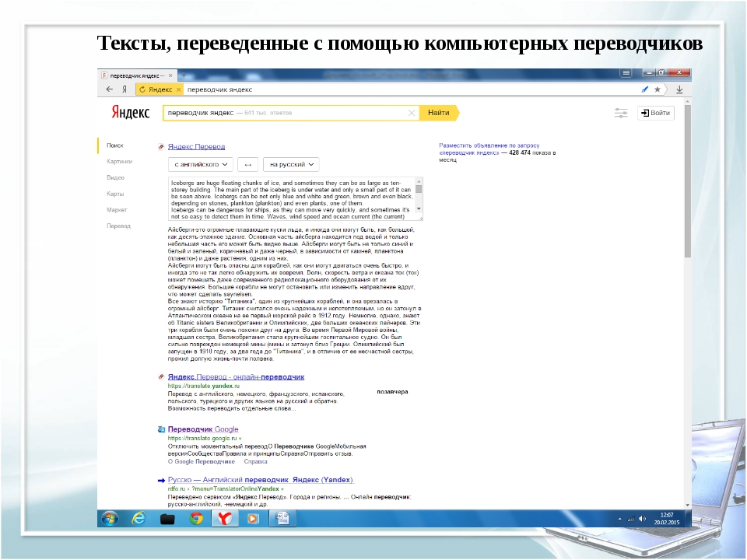The width and height of the screenshot is (747, 560).
Task: Click the blue rocket turbo icon in address bar
Action: coord(645,89)
